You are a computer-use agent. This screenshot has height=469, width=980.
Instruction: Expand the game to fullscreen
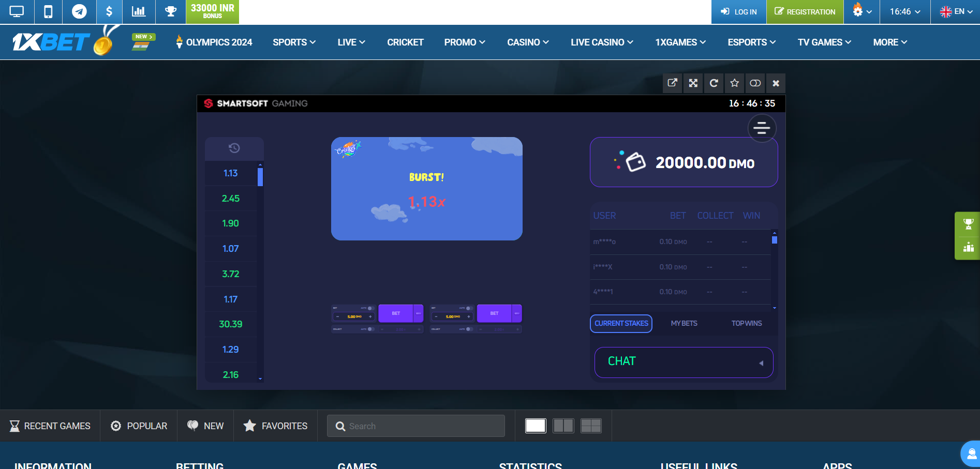(693, 83)
